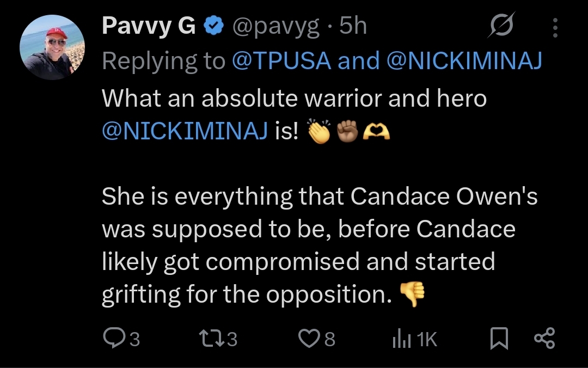This screenshot has width=588, height=368.
Task: Click the display name Pavvy G
Action: pyautogui.click(x=149, y=27)
